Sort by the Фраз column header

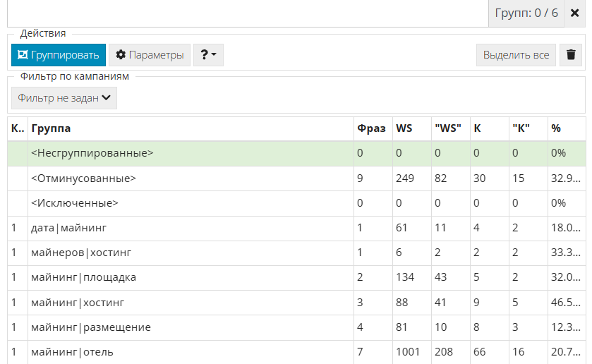click(x=371, y=128)
